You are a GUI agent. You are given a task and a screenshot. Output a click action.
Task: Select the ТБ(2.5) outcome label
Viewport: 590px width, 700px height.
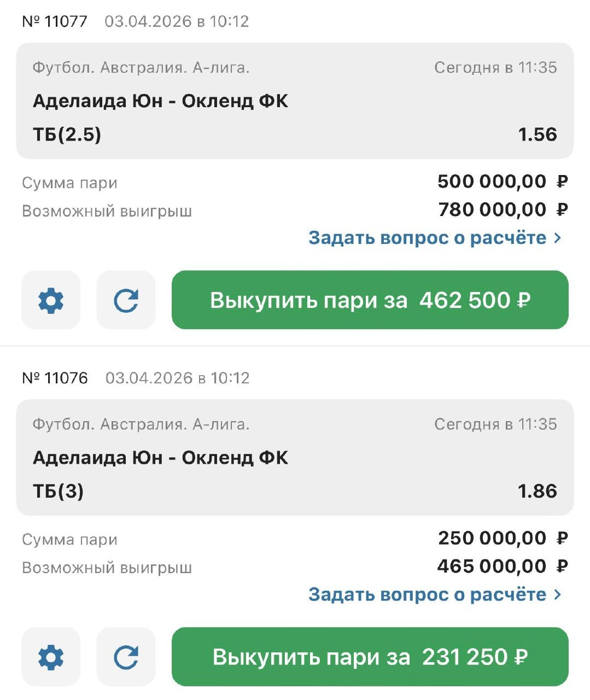pyautogui.click(x=67, y=135)
